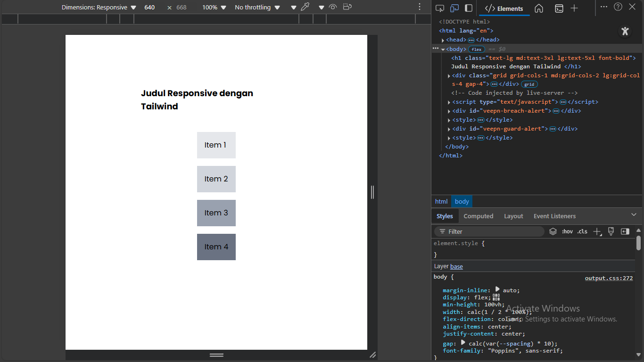Expand the veepn-guard-alert div node
This screenshot has width=644, height=362.
click(x=449, y=129)
